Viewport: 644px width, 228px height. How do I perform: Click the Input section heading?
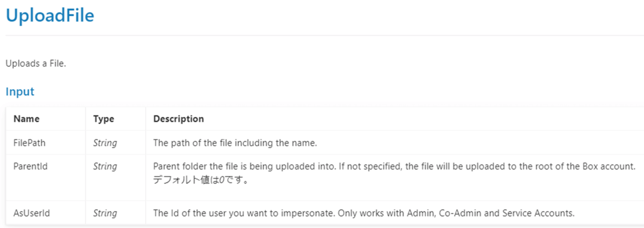point(20,91)
